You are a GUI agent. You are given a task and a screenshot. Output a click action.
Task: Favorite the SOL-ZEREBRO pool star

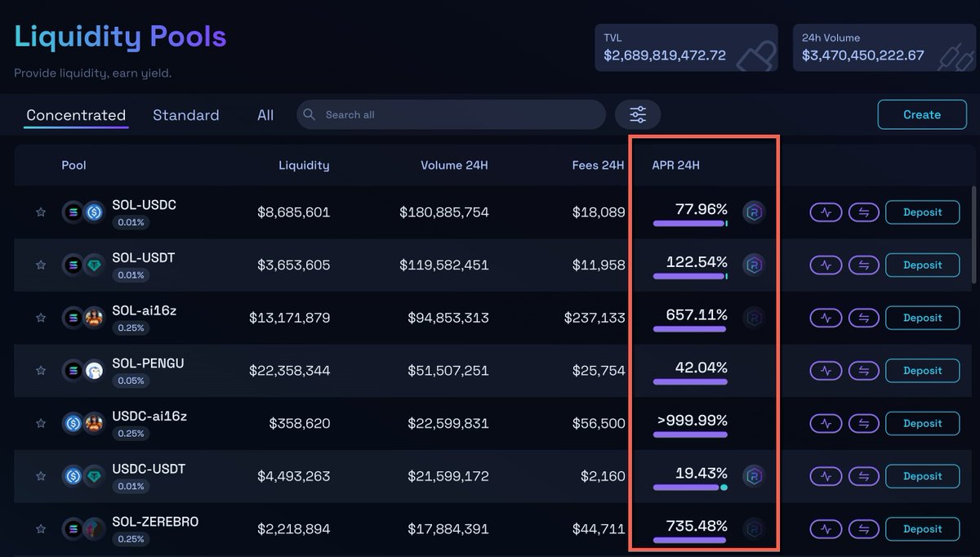(x=41, y=529)
